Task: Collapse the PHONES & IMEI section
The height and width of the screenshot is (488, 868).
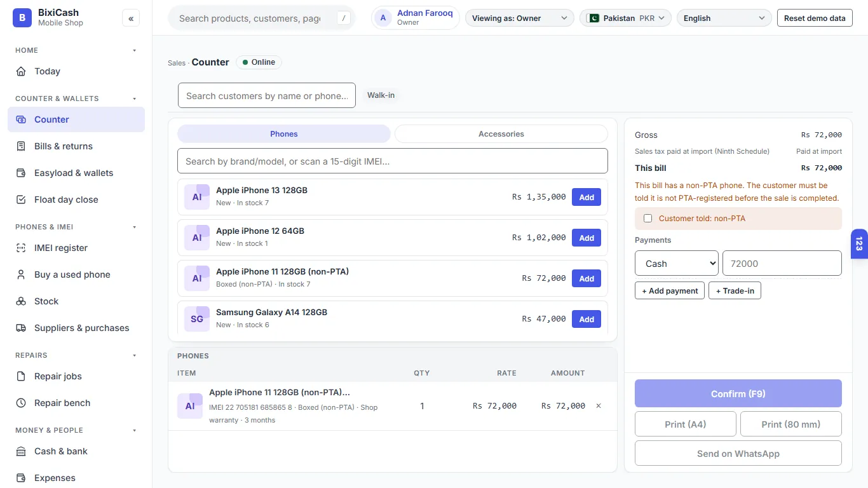Action: point(134,227)
